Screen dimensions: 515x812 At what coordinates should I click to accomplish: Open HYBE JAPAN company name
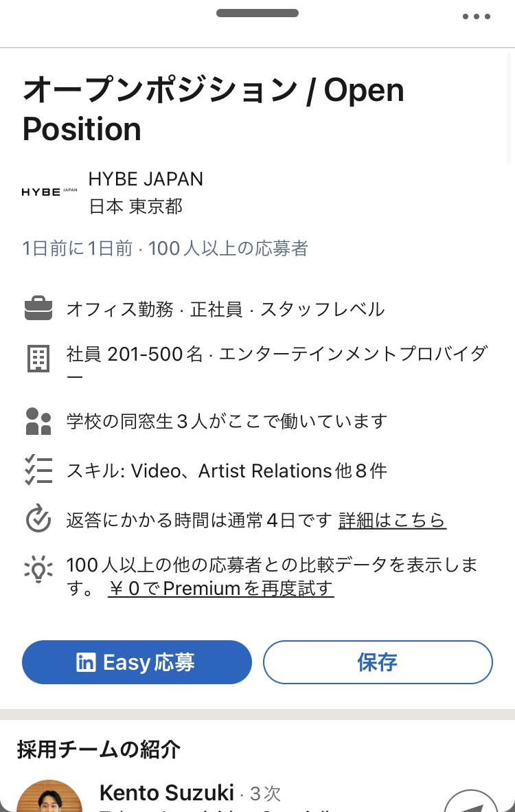[x=146, y=179]
